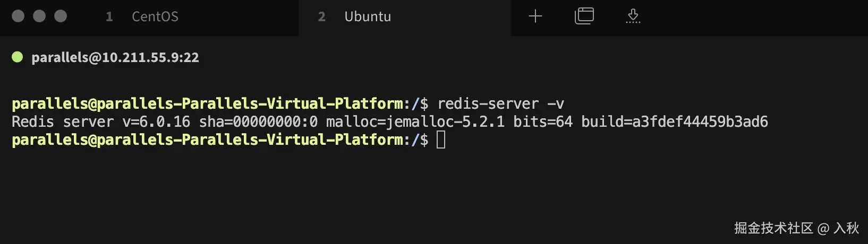
Task: Click the build=a3fdef44459b3ad6 text
Action: coord(674,122)
